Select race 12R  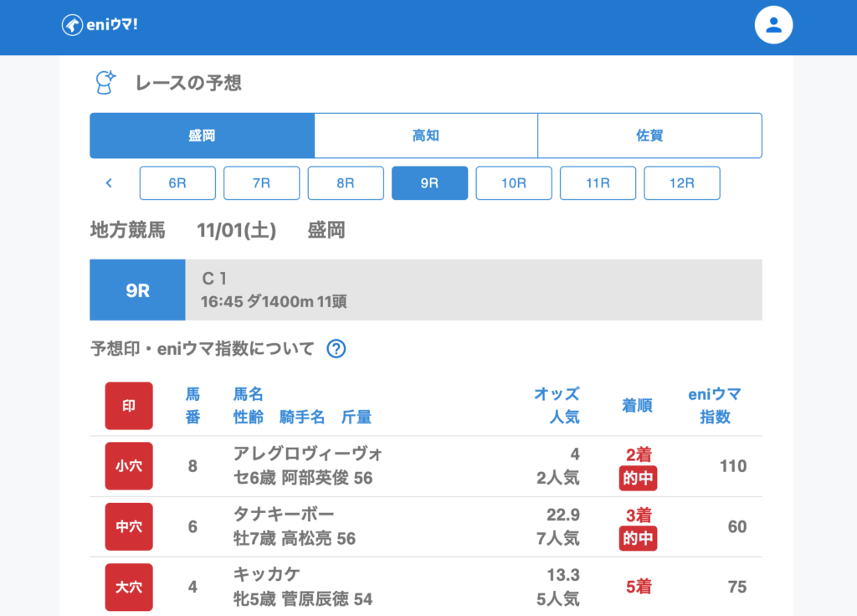(682, 183)
